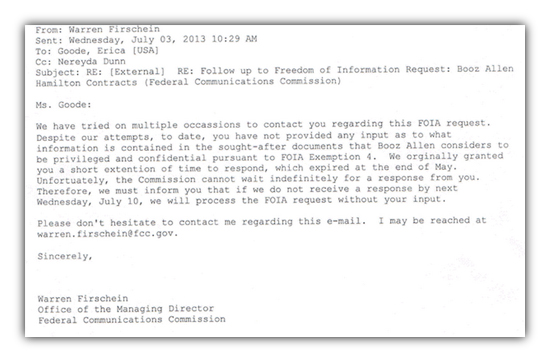Click Hamilton Contracts in the subject

pos(86,83)
